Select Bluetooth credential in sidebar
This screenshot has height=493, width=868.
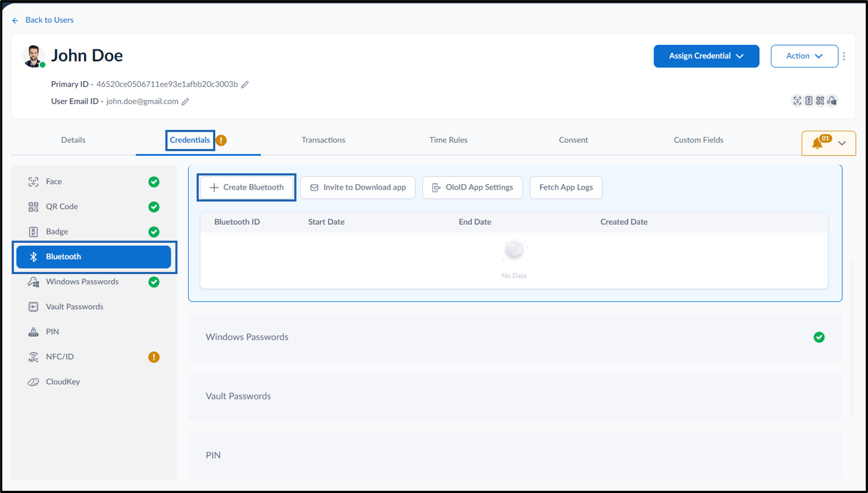[x=94, y=257]
